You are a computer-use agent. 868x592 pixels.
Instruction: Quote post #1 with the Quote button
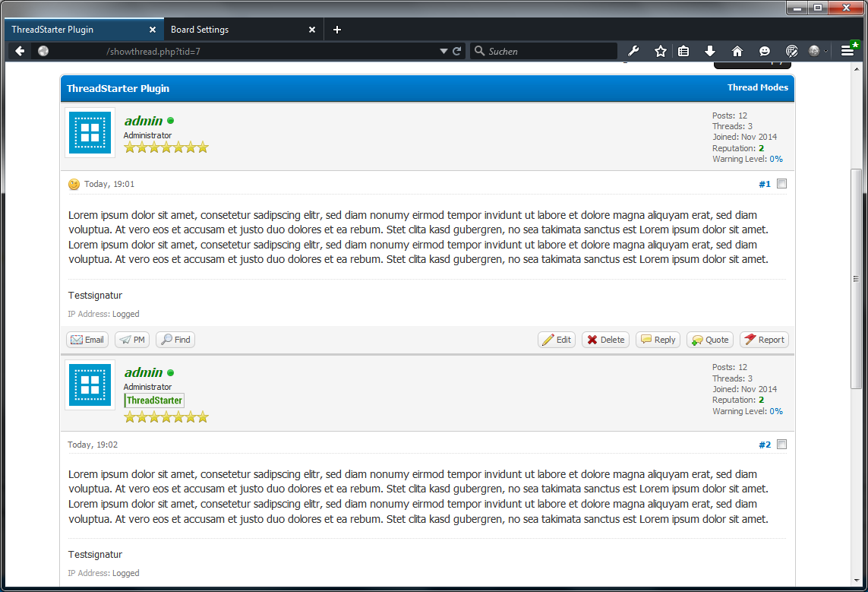(710, 340)
